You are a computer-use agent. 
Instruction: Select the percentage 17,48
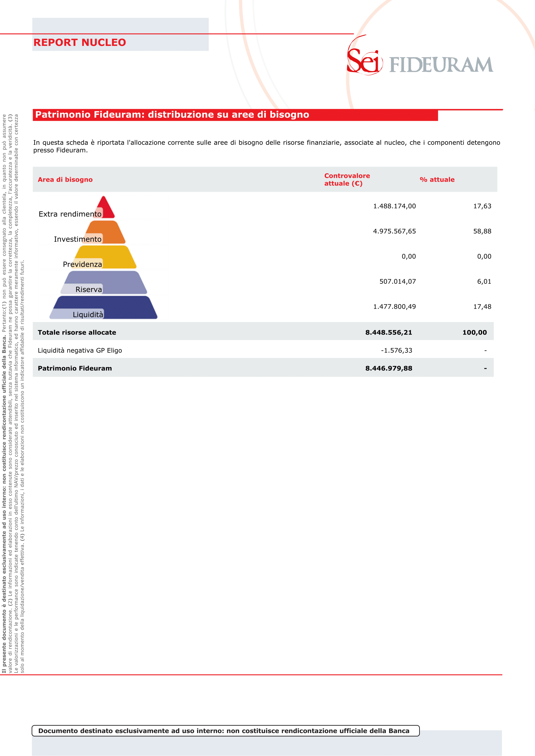482,306
